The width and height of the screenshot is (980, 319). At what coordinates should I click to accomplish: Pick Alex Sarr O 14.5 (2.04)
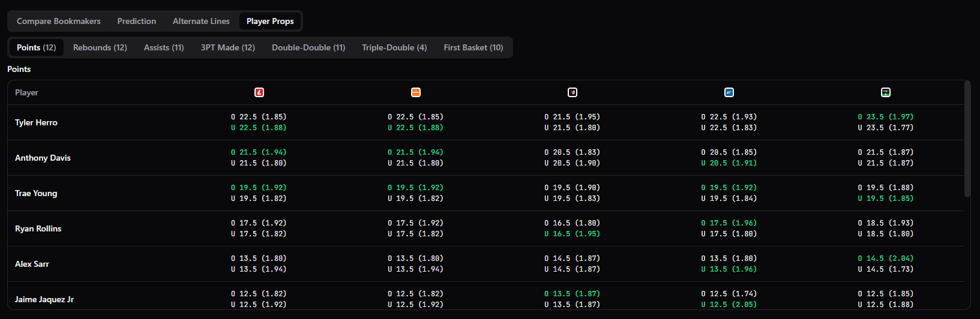886,258
